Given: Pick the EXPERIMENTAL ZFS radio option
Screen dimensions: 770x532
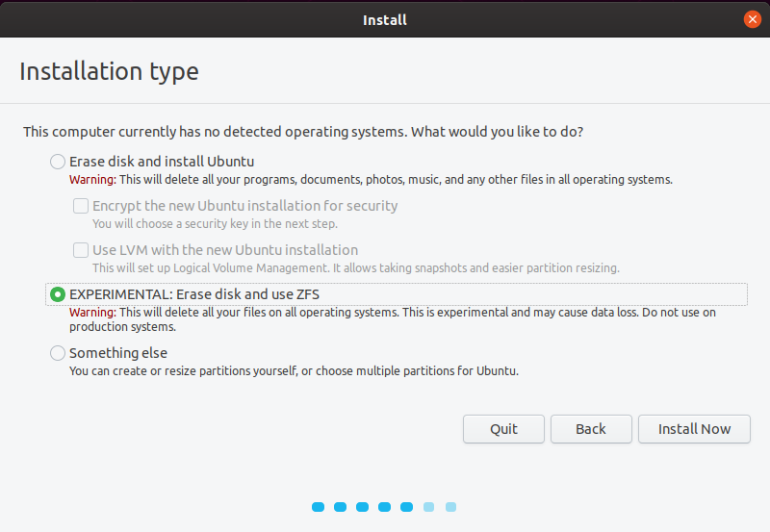Looking at the screenshot, I should (x=59, y=293).
